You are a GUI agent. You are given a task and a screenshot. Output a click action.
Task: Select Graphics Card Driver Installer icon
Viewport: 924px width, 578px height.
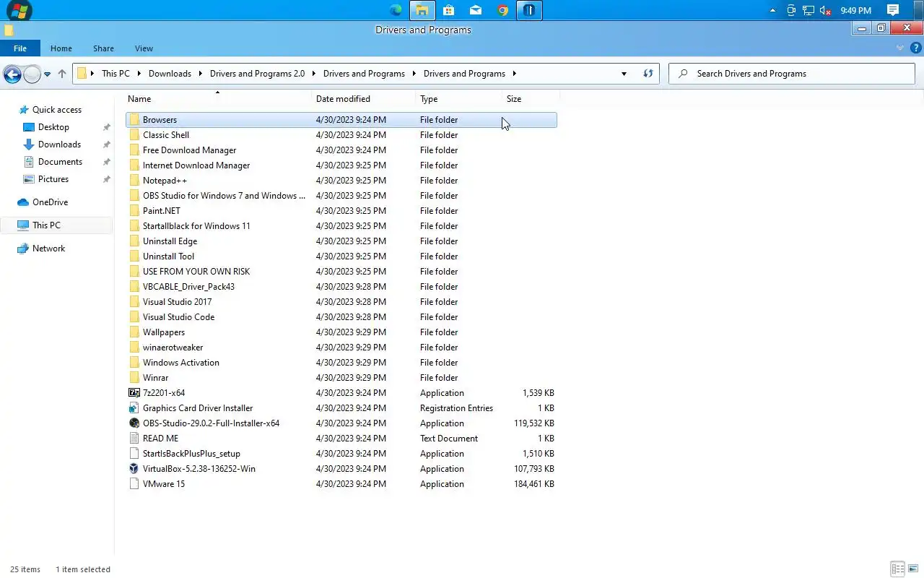[134, 408]
